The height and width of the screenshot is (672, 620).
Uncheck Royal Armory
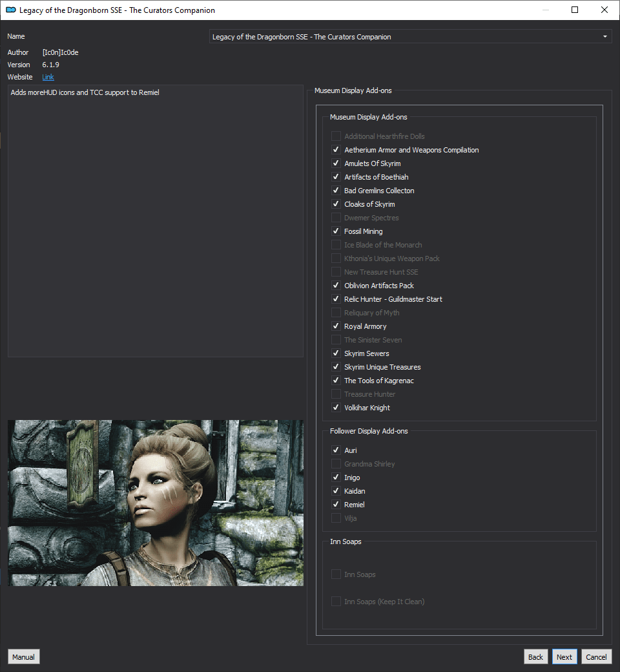336,326
